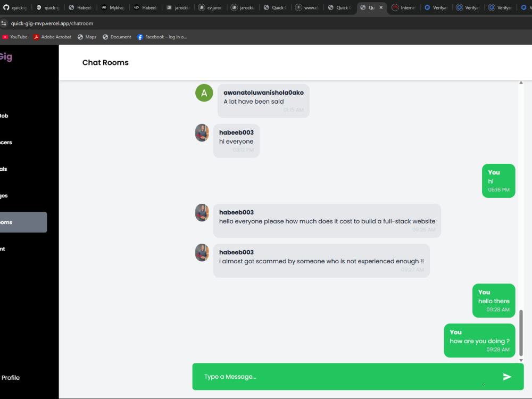This screenshot has height=399, width=532.
Task: Click the chat scrollbar down arrow
Action: tap(521, 360)
